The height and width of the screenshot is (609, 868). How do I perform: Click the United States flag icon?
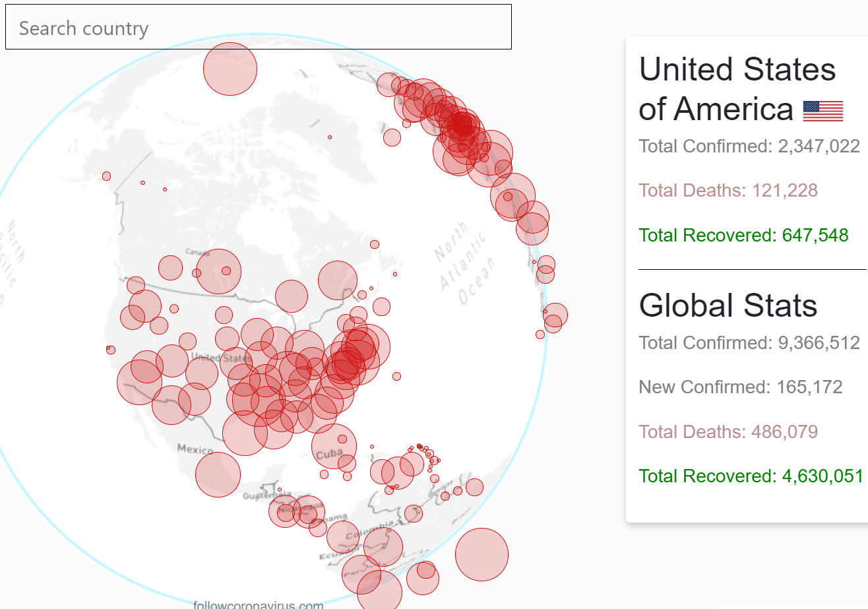(x=822, y=111)
